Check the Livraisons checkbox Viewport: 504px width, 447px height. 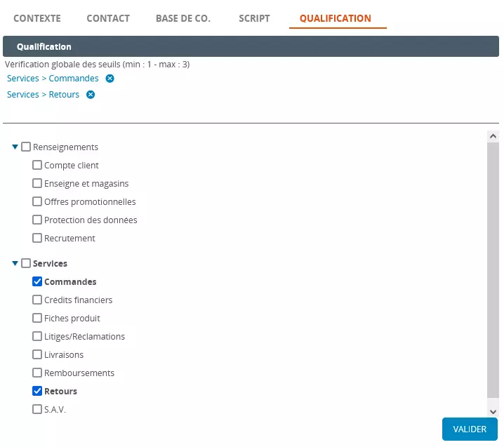37,355
